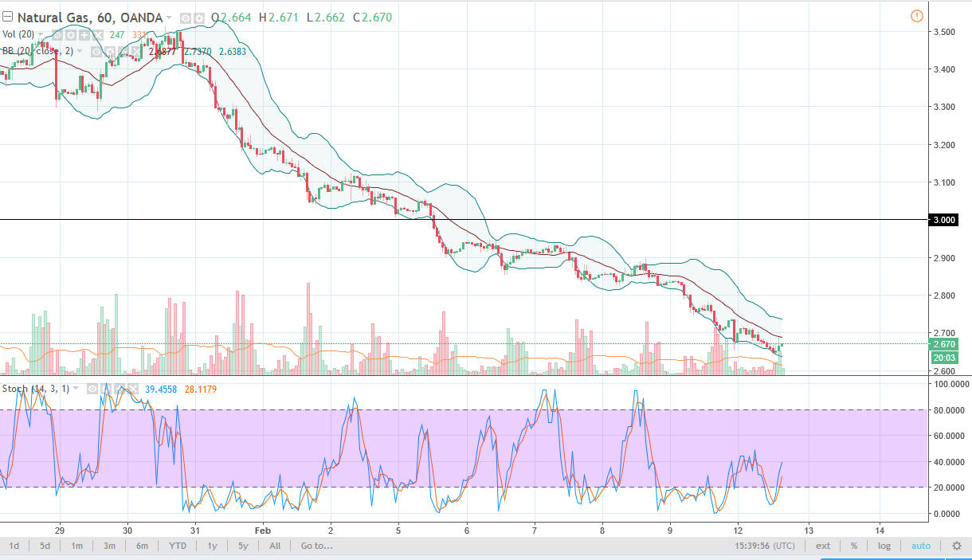Click the BB upper value 2.7370
This screenshot has height=560, width=972.
click(x=198, y=52)
